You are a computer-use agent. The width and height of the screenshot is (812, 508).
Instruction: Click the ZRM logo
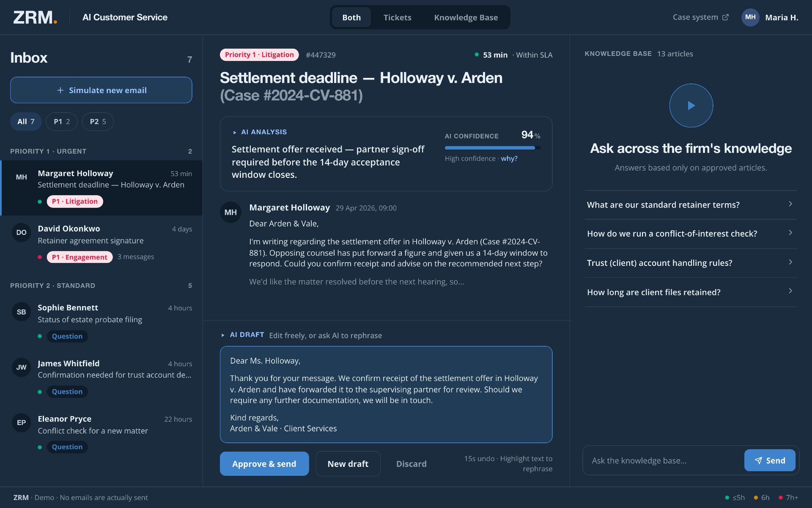[x=35, y=17]
